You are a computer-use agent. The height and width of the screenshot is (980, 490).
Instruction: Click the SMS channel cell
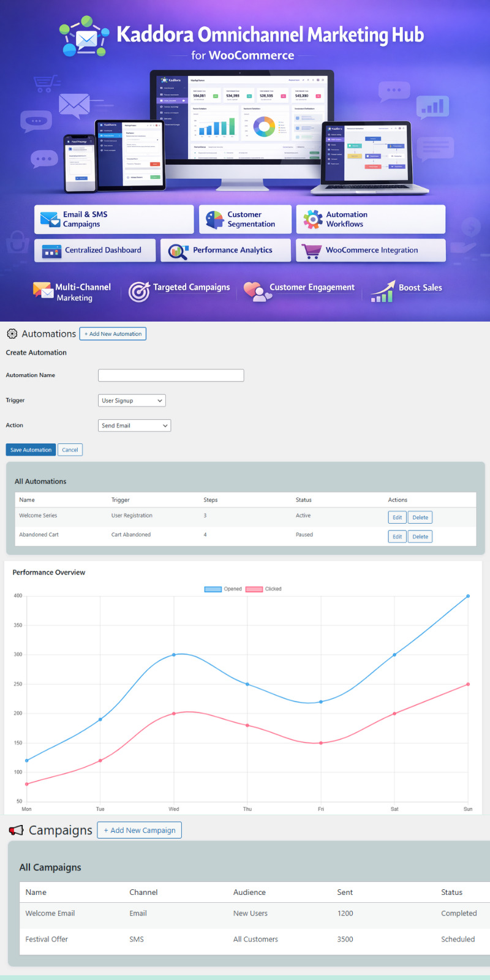pyautogui.click(x=137, y=939)
